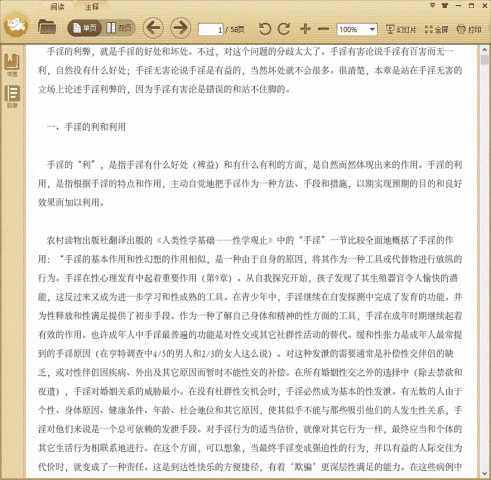
Task: Select the 注释 tab
Action: pos(92,6)
